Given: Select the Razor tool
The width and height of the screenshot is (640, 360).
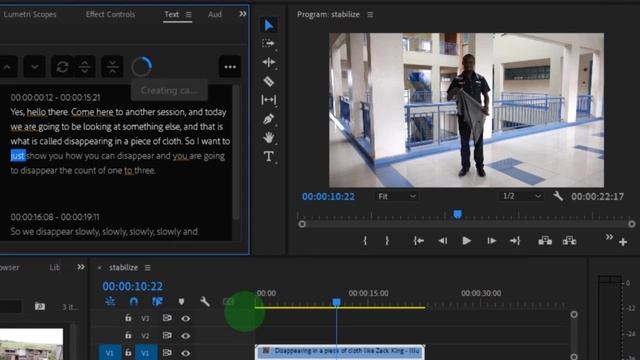Looking at the screenshot, I should tap(269, 81).
